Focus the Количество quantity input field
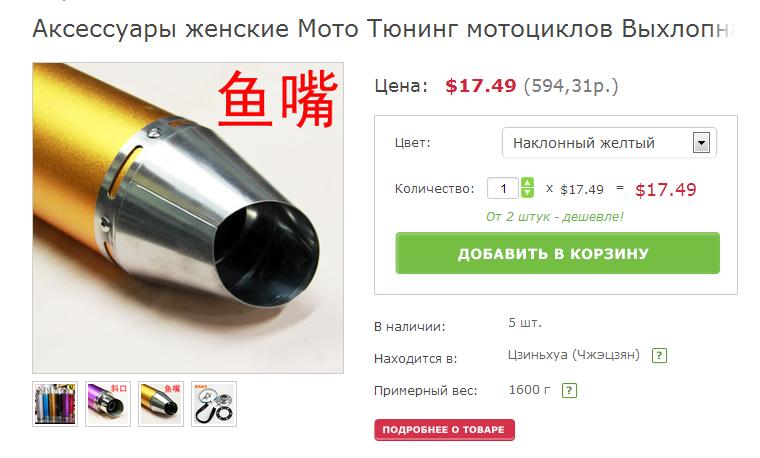Image resolution: width=760 pixels, height=458 pixels. click(x=503, y=188)
